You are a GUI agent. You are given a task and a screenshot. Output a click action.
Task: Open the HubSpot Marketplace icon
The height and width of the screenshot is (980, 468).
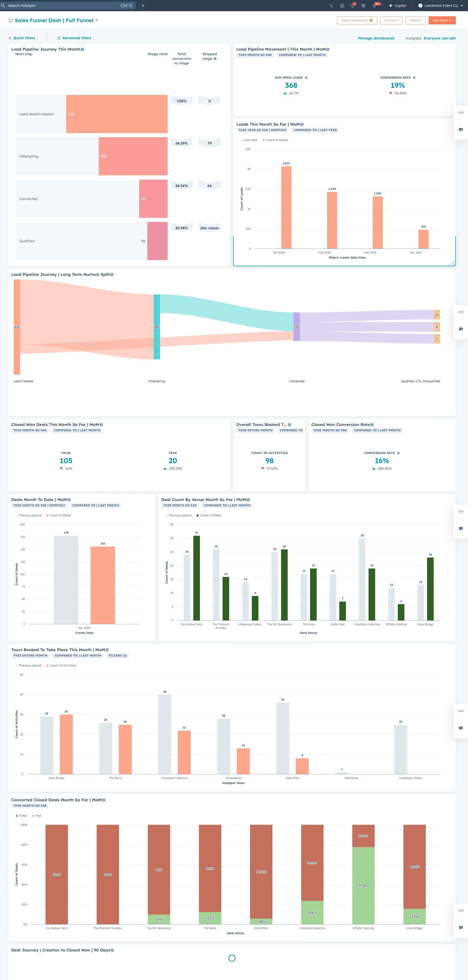[x=342, y=5]
